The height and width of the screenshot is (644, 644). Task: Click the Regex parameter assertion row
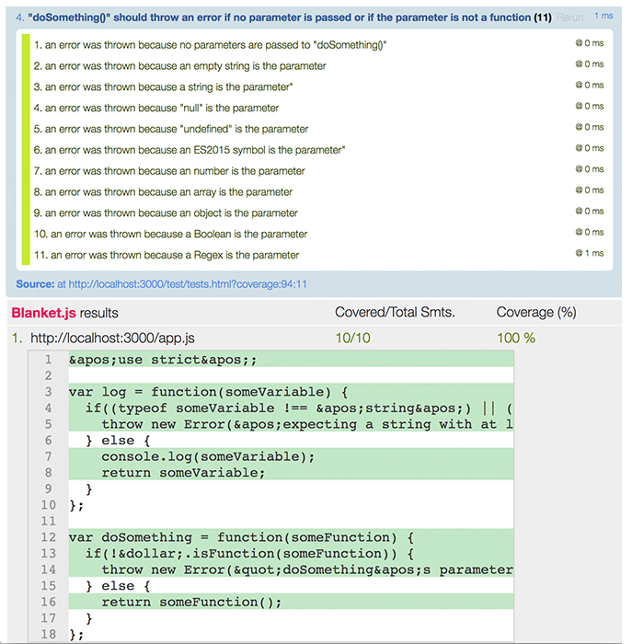[x=175, y=255]
